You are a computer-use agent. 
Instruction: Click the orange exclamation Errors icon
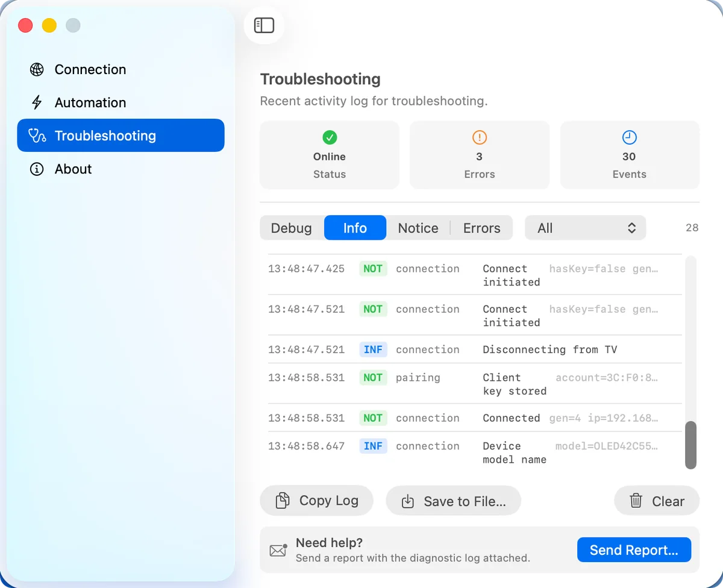pos(480,138)
